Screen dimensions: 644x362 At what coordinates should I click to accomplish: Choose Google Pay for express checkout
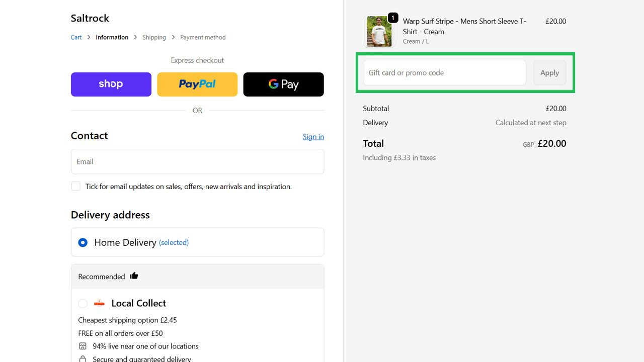click(x=283, y=84)
